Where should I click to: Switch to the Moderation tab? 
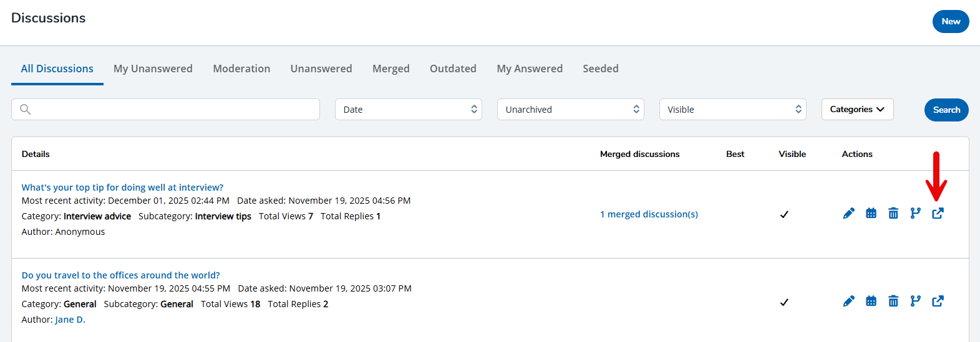(241, 69)
